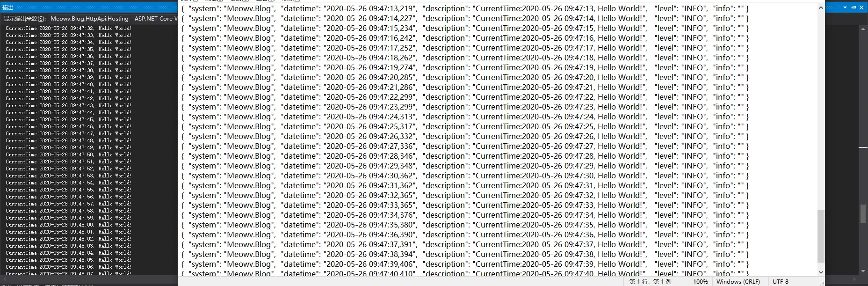Click the Windows (CRLF) status bar field

click(x=738, y=282)
